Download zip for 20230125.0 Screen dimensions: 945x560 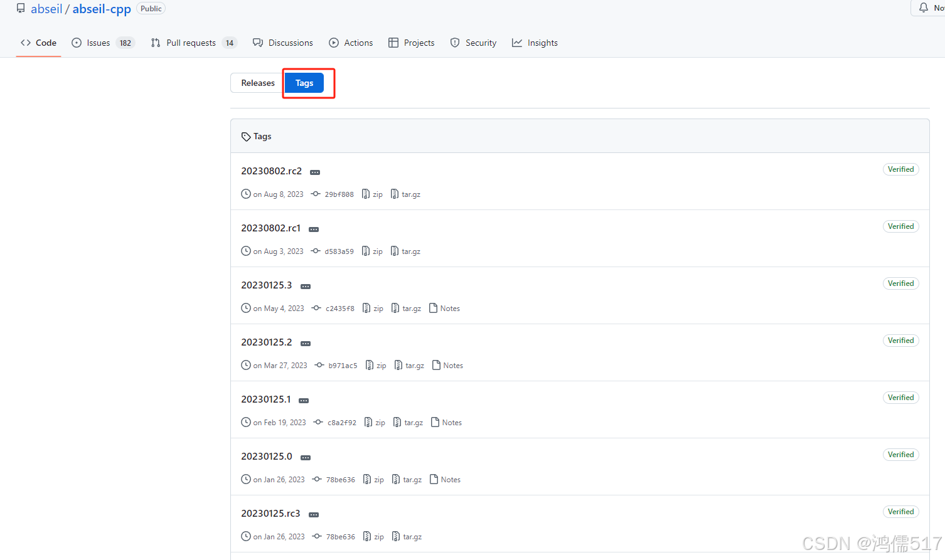click(x=373, y=480)
